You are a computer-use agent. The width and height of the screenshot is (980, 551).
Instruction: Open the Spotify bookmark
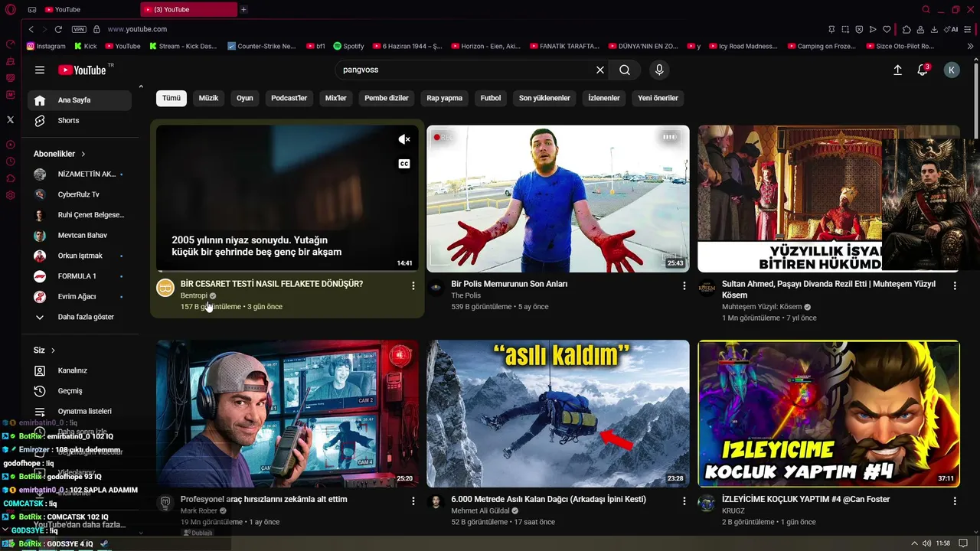point(348,46)
